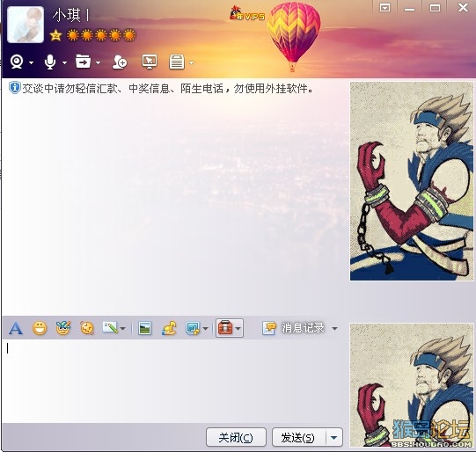Click the send file folder icon
The image size is (476, 452).
point(83,62)
